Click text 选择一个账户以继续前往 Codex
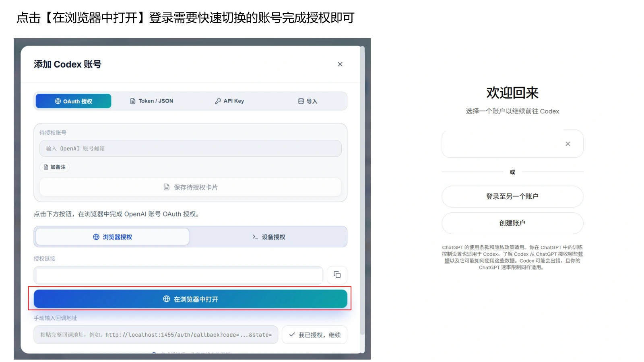The width and height of the screenshot is (644, 362). pyautogui.click(x=512, y=111)
